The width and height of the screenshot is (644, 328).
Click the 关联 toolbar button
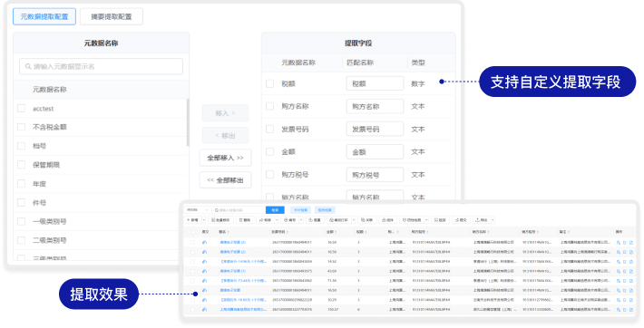367,220
